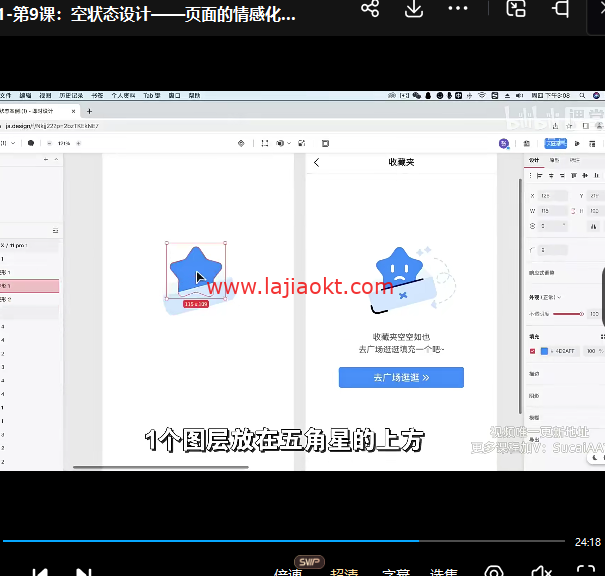Open the 窗口 menu in the menu bar

tap(174, 95)
